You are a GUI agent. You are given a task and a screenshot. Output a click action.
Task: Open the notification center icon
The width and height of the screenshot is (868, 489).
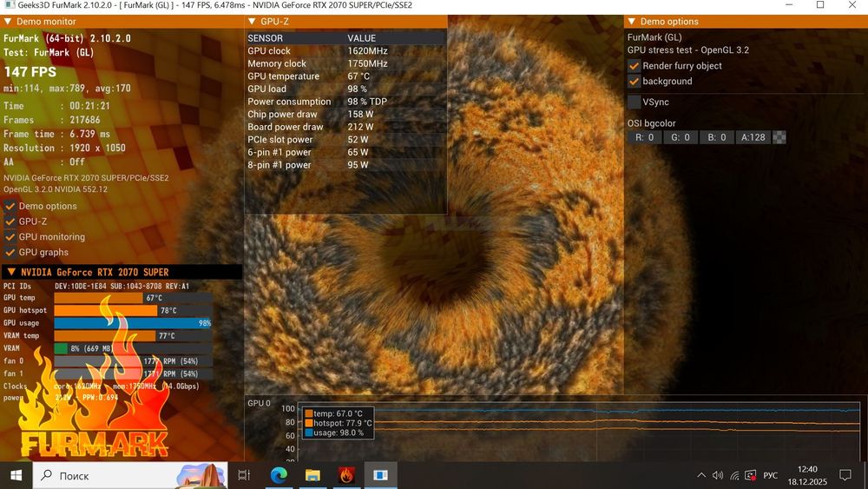tap(845, 475)
